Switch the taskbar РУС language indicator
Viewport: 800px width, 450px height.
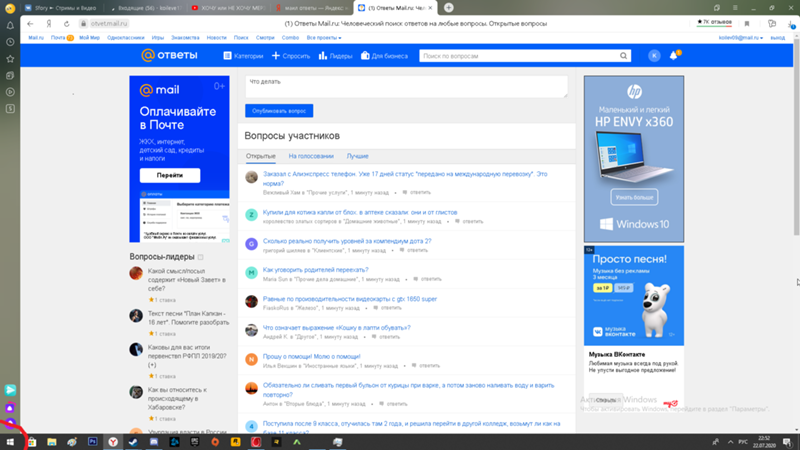(x=743, y=442)
